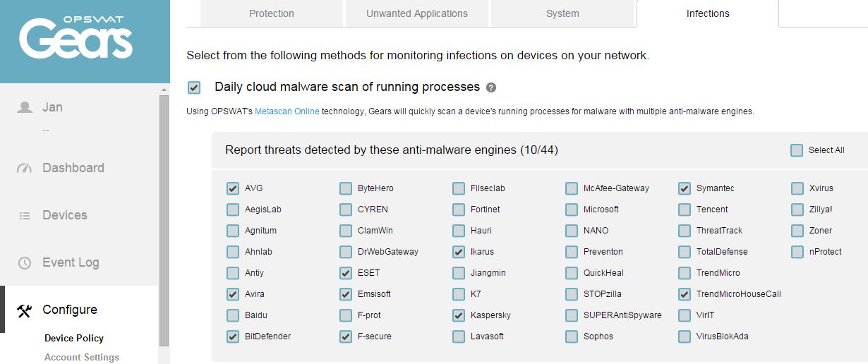Check the ByteHero engine
This screenshot has height=364, width=868.
click(x=346, y=188)
